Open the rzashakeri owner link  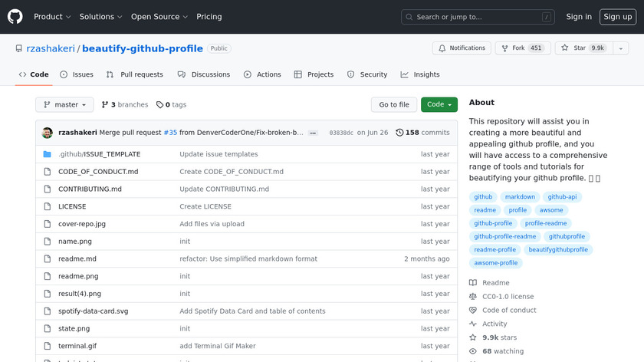pos(51,48)
